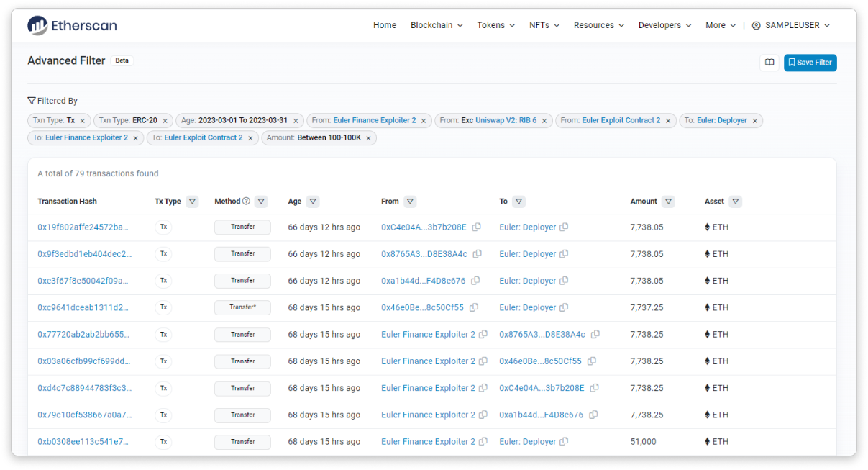
Task: Remove the Age date range filter
Action: pos(296,121)
